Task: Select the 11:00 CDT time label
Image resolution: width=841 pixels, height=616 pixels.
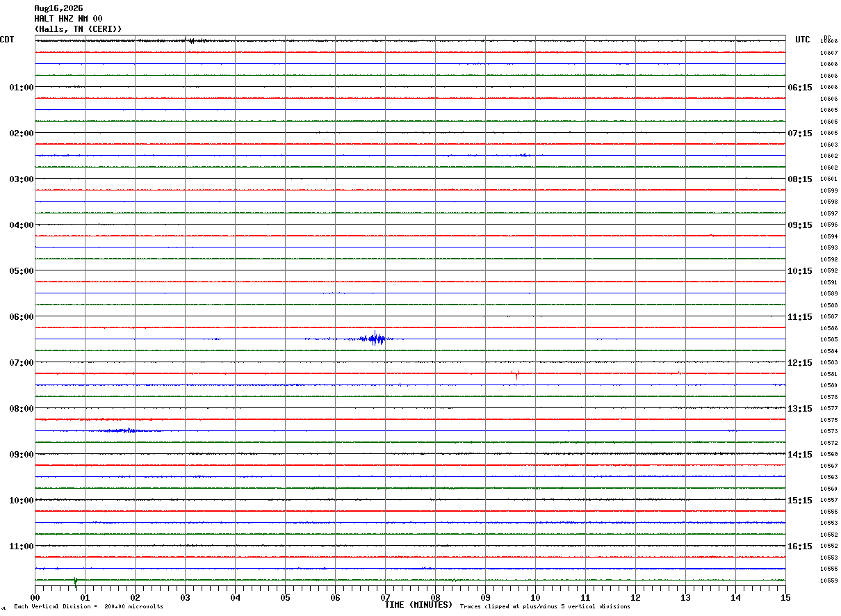Action: (x=21, y=546)
